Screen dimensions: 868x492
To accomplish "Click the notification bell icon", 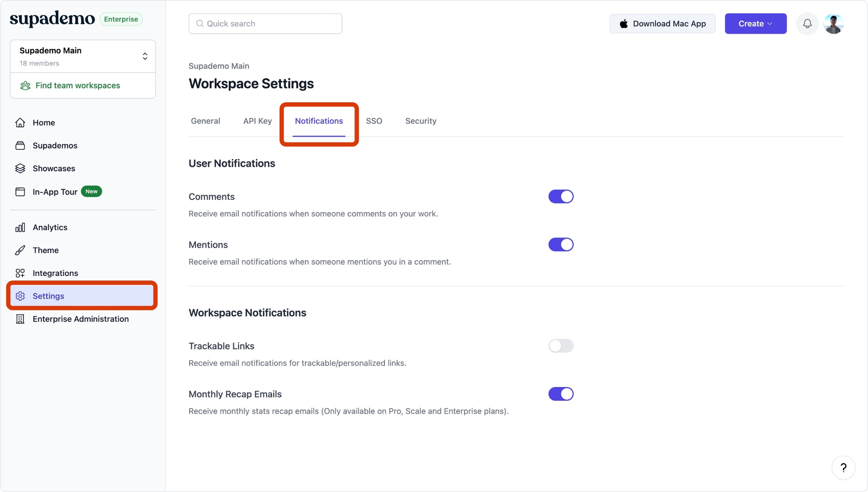I will pyautogui.click(x=807, y=24).
